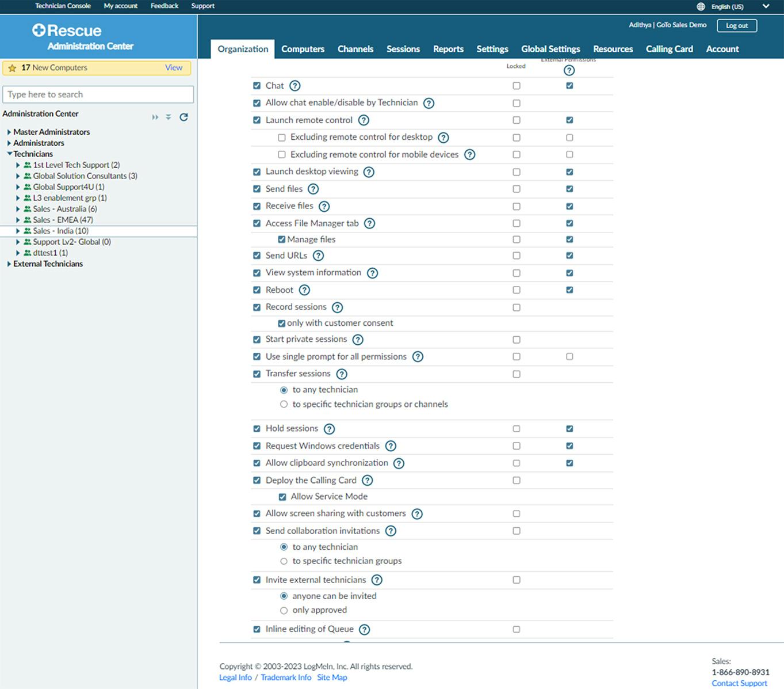Uncheck only with customer consent
784x689 pixels.
click(x=282, y=323)
